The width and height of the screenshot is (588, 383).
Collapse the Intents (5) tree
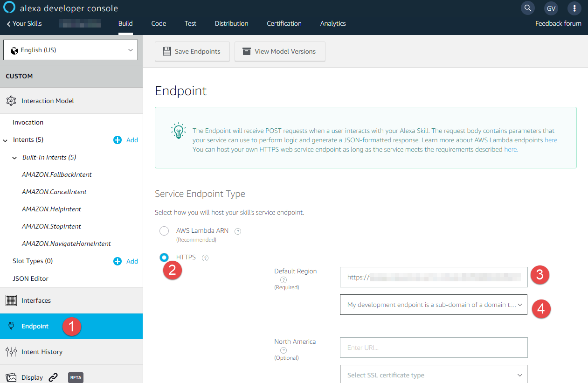pyautogui.click(x=6, y=140)
